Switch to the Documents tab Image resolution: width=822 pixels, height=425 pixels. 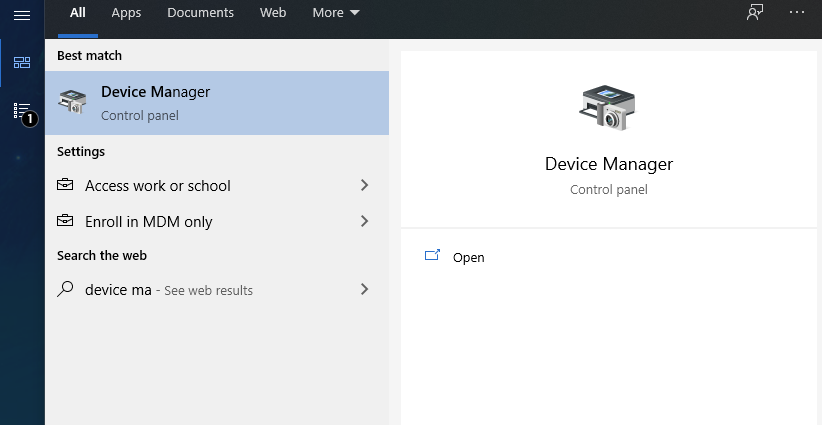point(200,13)
